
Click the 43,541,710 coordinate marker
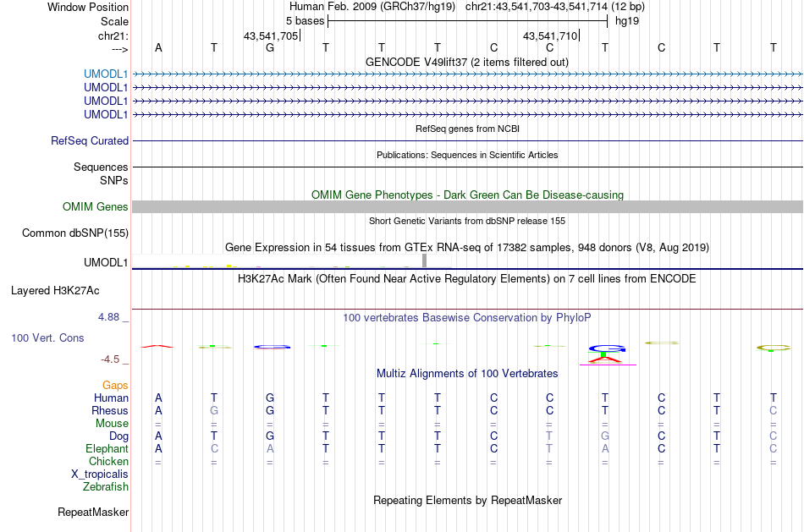point(550,36)
